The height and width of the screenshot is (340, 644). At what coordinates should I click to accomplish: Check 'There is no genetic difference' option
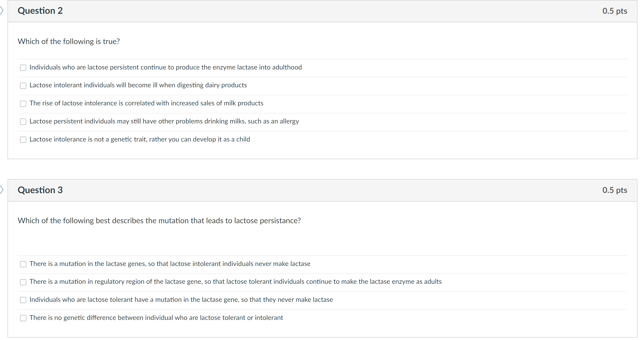[x=23, y=318]
